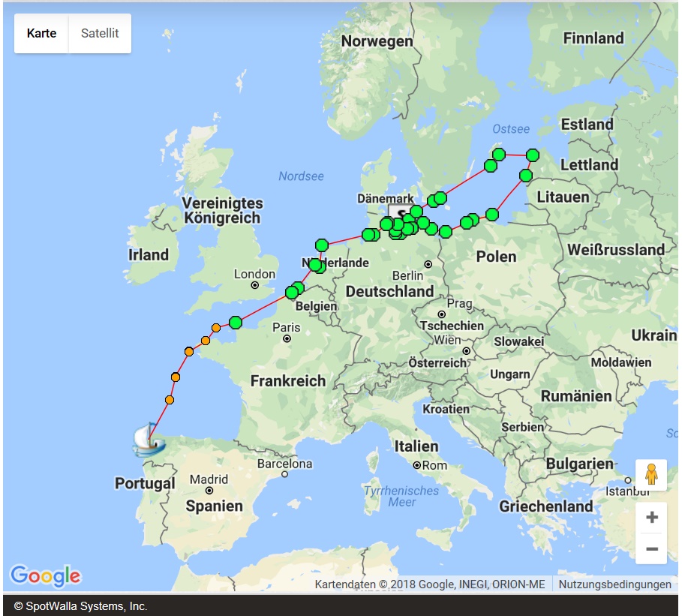Click the Kartendaten copyright attribution text

click(x=430, y=584)
